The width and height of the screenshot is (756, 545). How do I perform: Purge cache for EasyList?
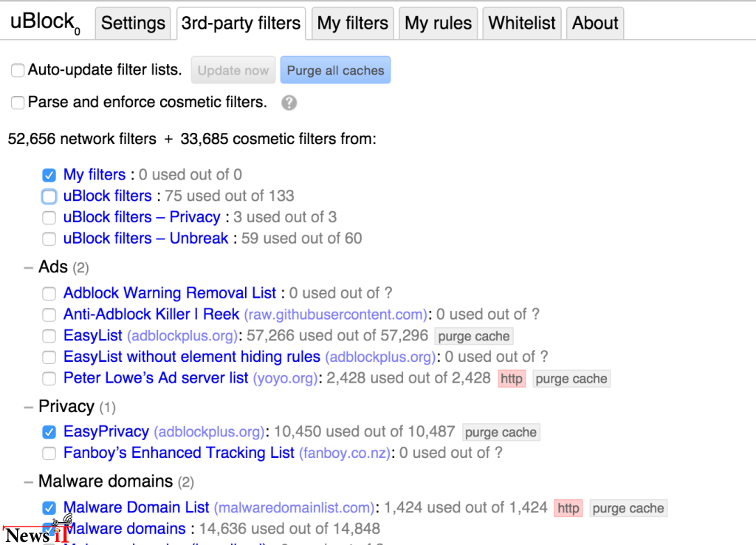[473, 336]
